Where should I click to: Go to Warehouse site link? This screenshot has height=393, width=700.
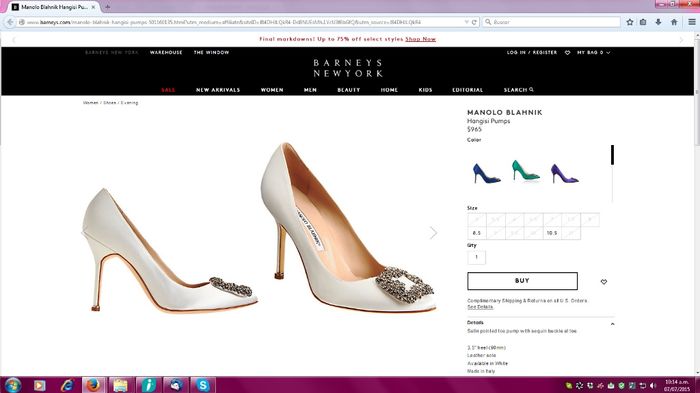point(166,53)
